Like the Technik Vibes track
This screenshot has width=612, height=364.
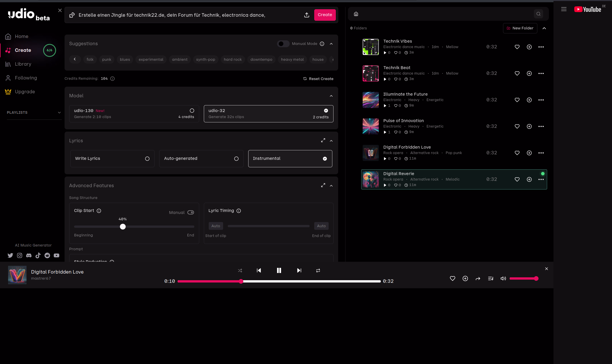517,47
